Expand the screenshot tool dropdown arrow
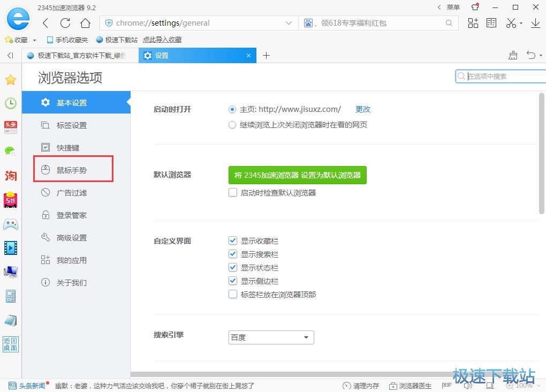The image size is (546, 392). pyautogui.click(x=521, y=24)
